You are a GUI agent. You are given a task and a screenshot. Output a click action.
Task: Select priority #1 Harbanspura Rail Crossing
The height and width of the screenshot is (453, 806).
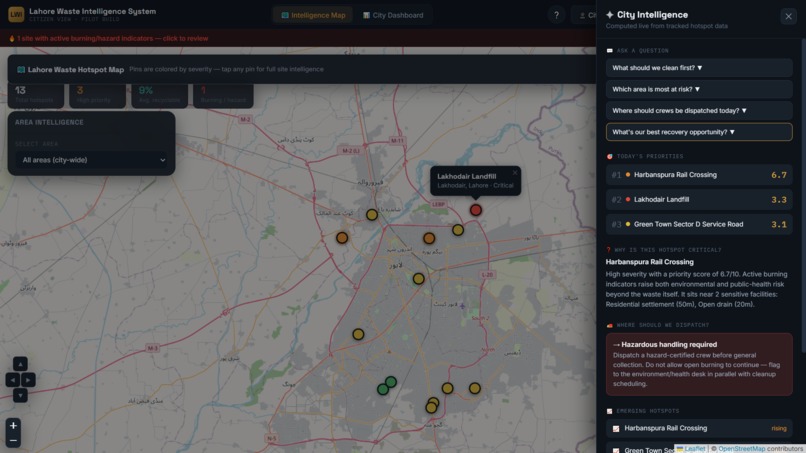click(x=699, y=175)
